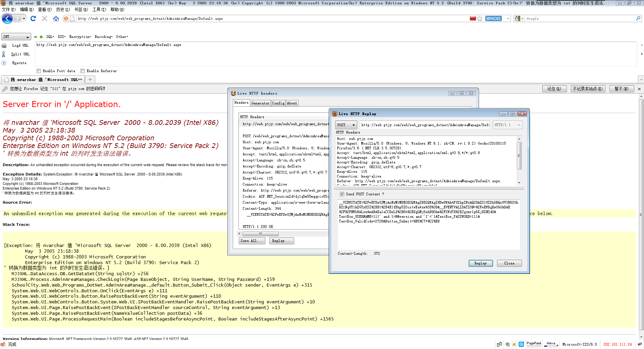This screenshot has width=644, height=349.
Task: Open the POST method dropdown in Replay window
Action: coord(346,125)
